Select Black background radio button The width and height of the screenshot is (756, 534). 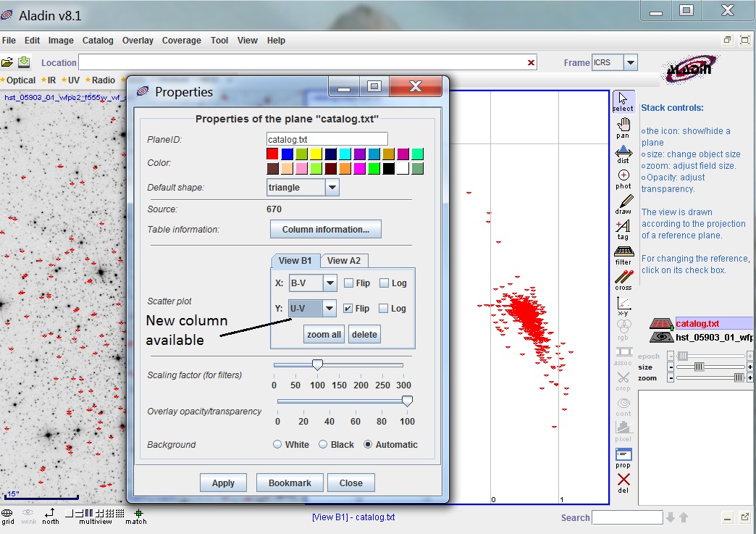323,444
